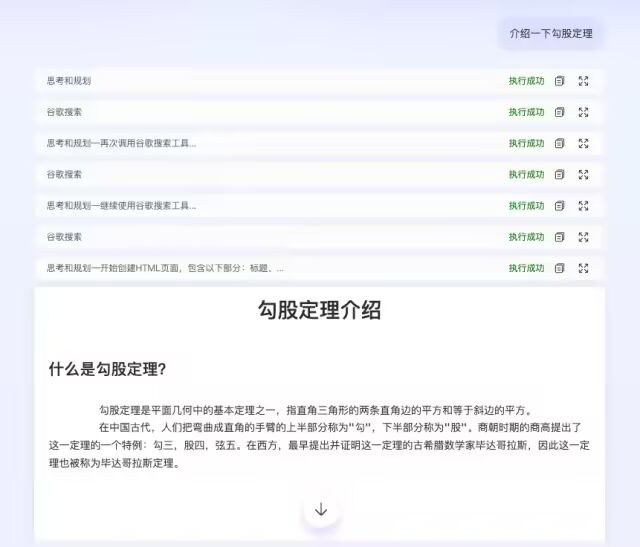
Task: Expand the 再次调用谷歌搜索工具 planning step
Action: [x=584, y=143]
